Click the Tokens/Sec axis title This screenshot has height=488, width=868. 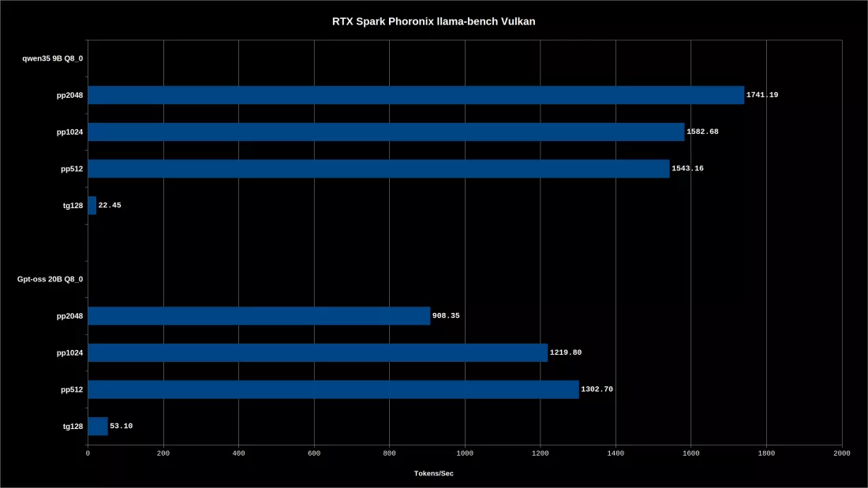[433, 474]
